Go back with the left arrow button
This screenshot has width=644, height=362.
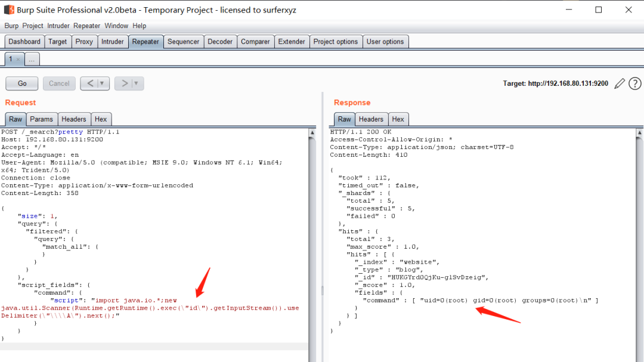coord(91,83)
